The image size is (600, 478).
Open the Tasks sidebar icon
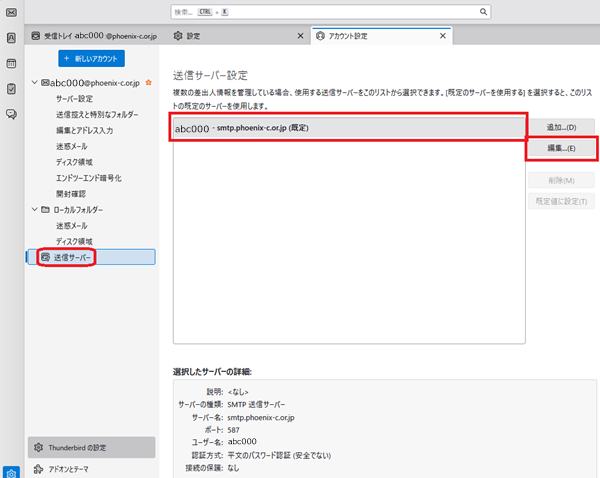coord(10,88)
